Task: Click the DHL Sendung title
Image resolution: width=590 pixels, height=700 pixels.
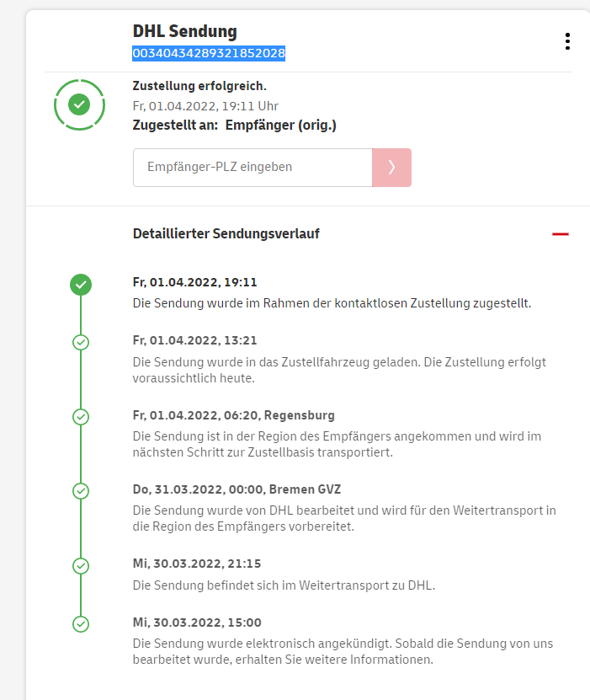Action: pos(185,31)
